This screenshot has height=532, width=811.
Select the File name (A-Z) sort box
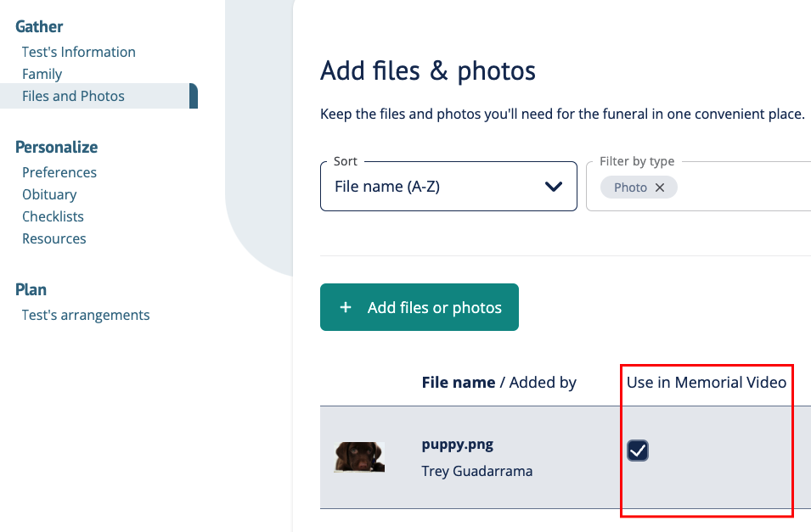point(448,186)
